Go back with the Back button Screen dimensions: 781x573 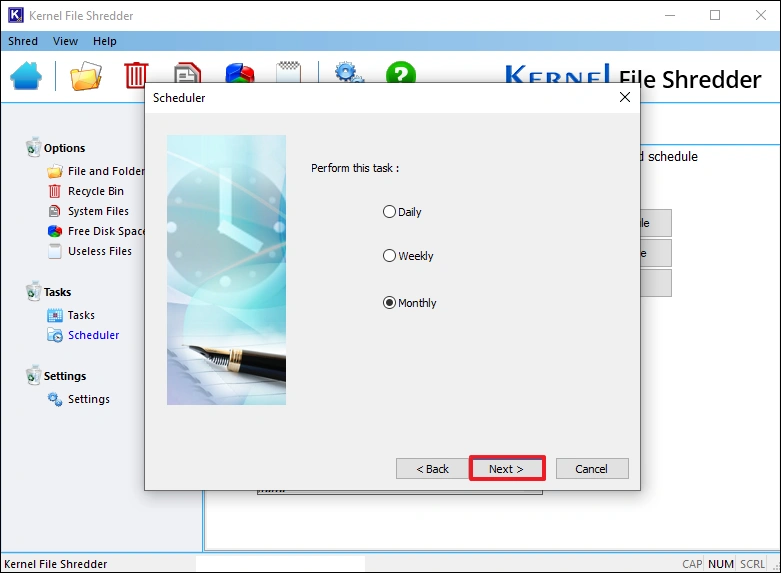[432, 469]
